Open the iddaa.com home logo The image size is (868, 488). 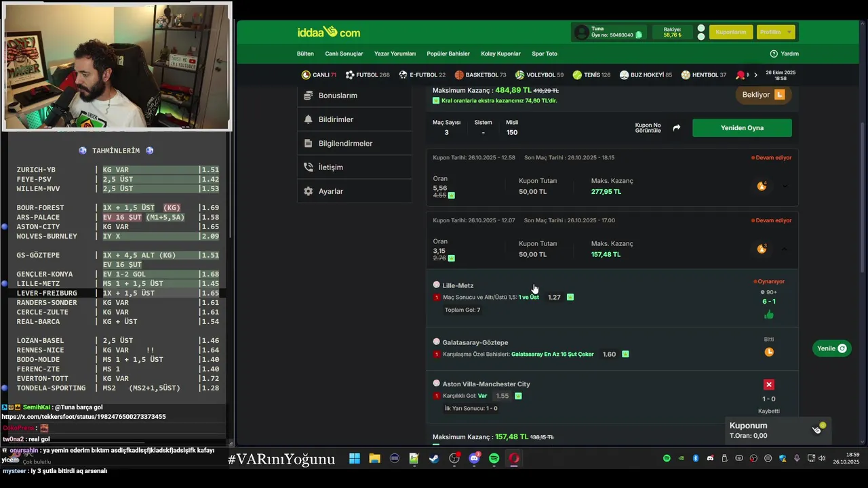click(328, 32)
